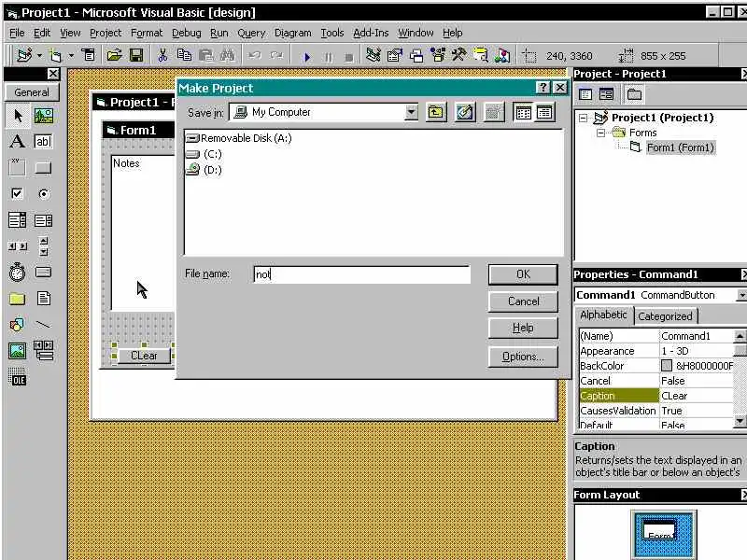Click the General toolbox tab button
The image size is (747, 560).
32,92
